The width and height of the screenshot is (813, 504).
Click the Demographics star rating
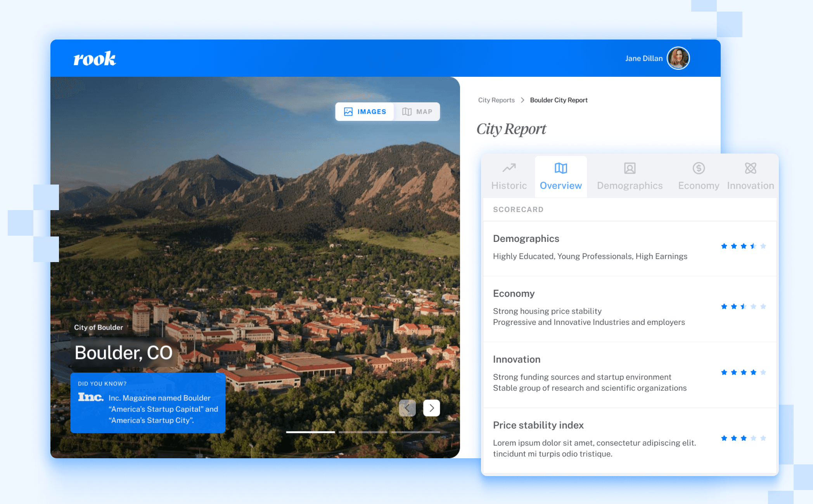(x=743, y=246)
